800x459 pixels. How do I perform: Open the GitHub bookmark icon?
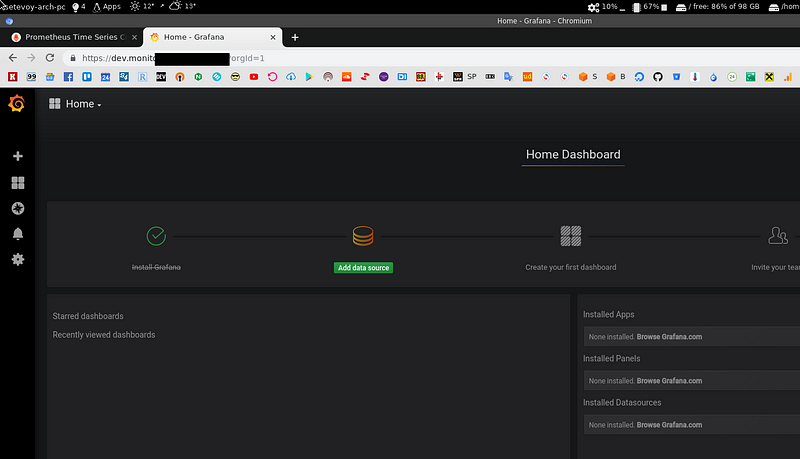(x=658, y=76)
